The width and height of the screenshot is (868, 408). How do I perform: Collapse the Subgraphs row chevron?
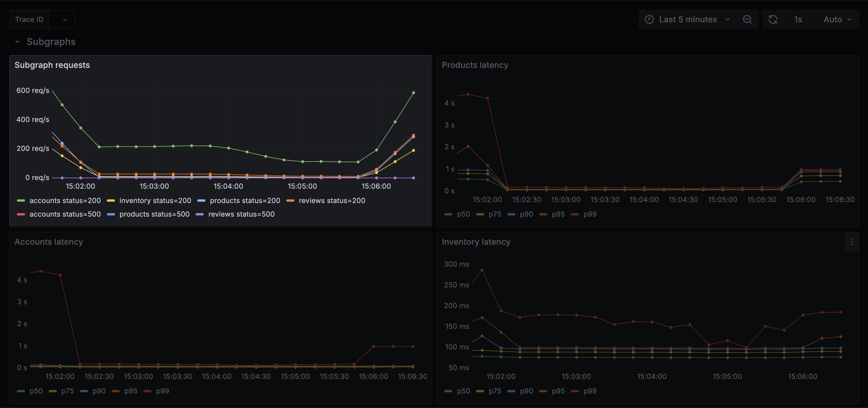point(18,42)
